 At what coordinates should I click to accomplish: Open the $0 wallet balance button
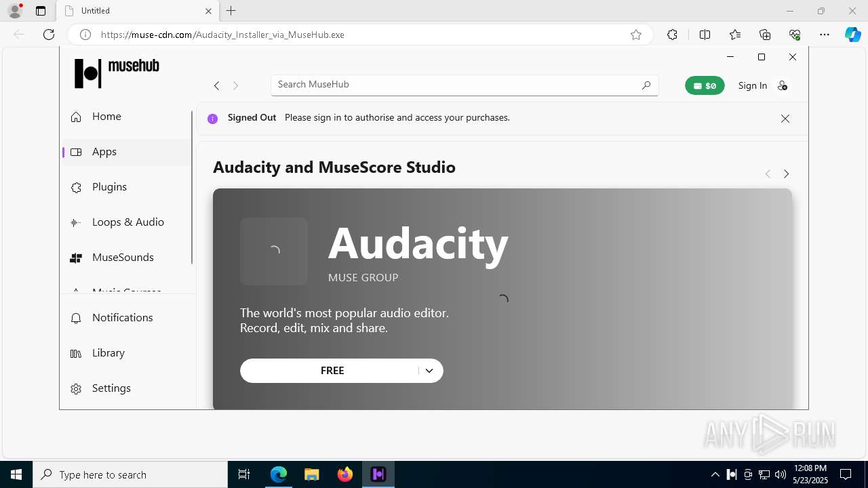[x=705, y=85]
